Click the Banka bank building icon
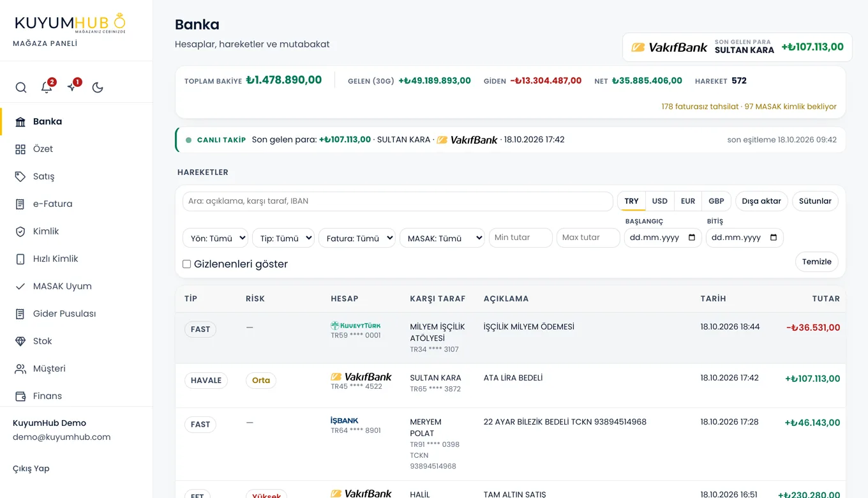Image resolution: width=868 pixels, height=498 pixels. 20,121
